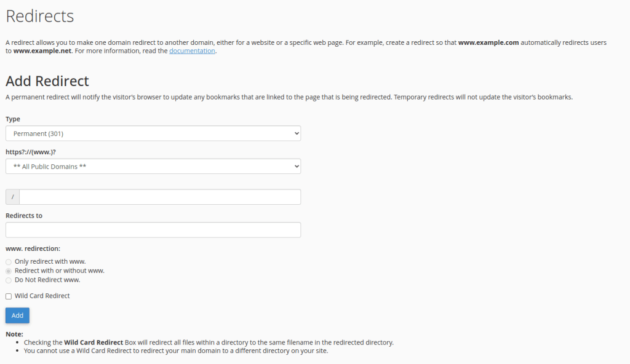Click the Wild Card Redirect label text

[41, 296]
